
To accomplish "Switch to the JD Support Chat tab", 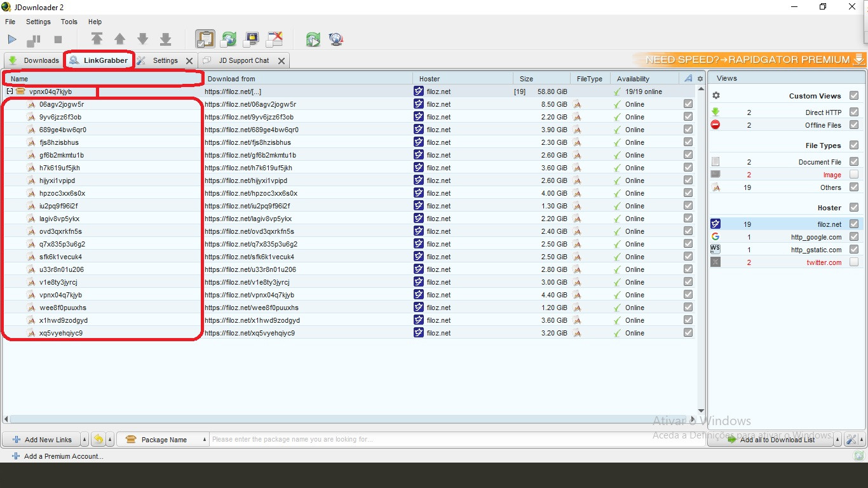I will [243, 60].
